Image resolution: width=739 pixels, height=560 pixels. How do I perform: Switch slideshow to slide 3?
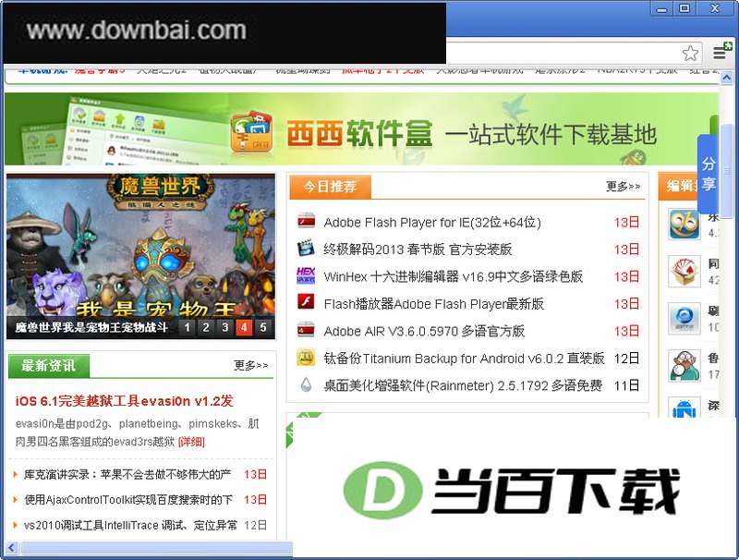point(225,327)
